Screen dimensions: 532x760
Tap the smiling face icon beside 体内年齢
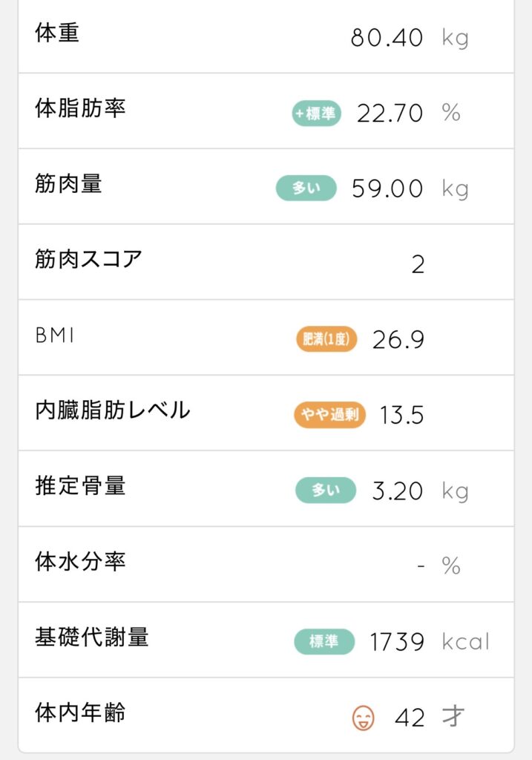pyautogui.click(x=363, y=718)
